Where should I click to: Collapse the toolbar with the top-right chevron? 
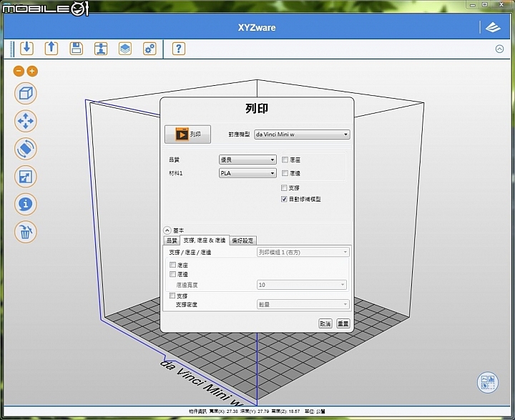click(499, 49)
